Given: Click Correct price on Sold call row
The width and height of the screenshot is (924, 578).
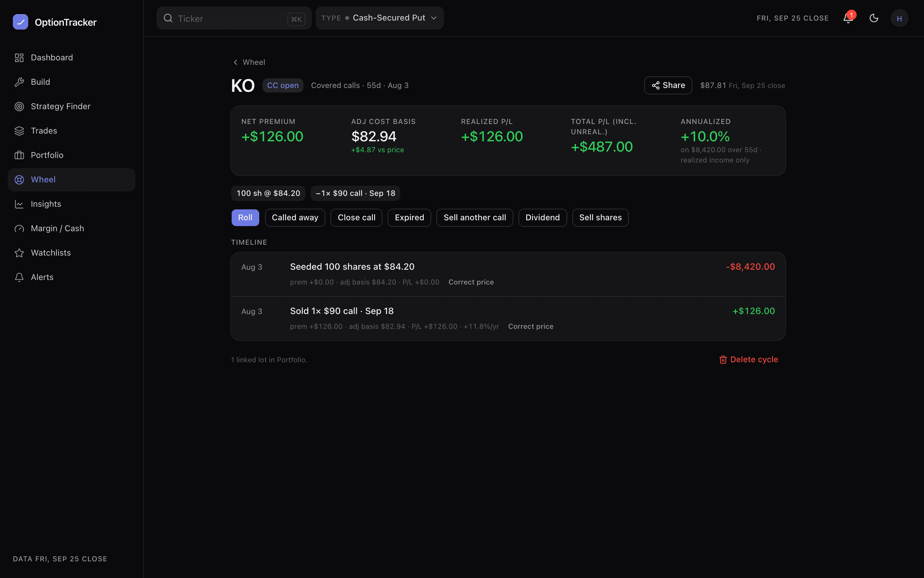Looking at the screenshot, I should (531, 327).
